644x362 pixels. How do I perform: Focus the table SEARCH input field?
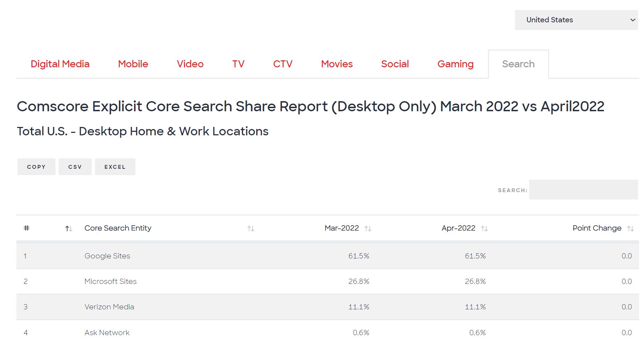pyautogui.click(x=584, y=190)
